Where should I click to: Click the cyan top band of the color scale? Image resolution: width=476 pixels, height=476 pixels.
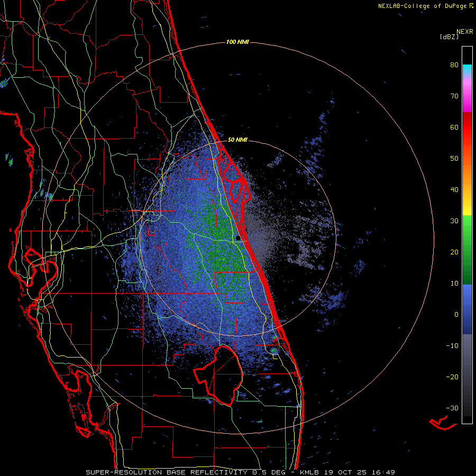pos(467,68)
